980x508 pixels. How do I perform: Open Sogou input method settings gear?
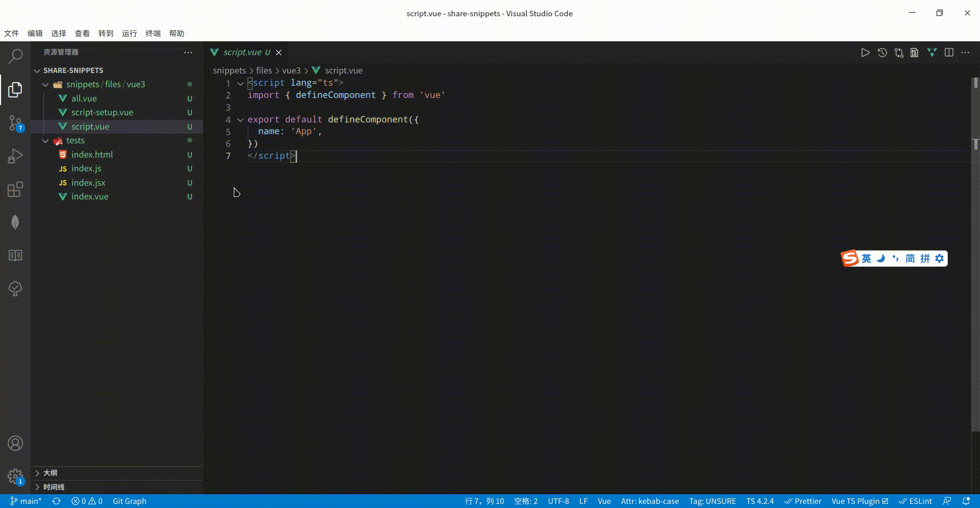(x=939, y=259)
